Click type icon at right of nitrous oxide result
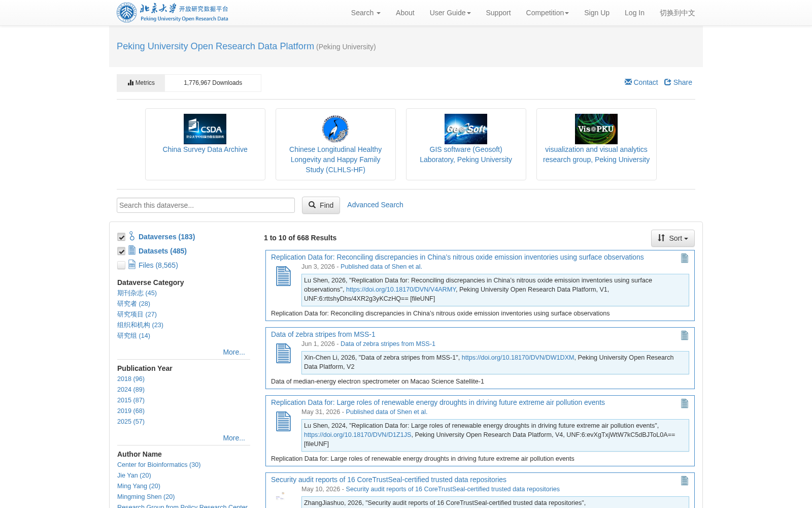 tap(685, 258)
